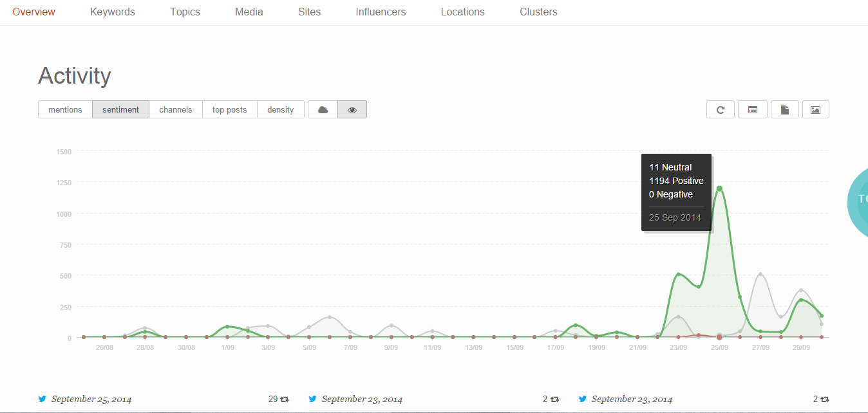
Task: Go to the Media tab
Action: [x=249, y=12]
